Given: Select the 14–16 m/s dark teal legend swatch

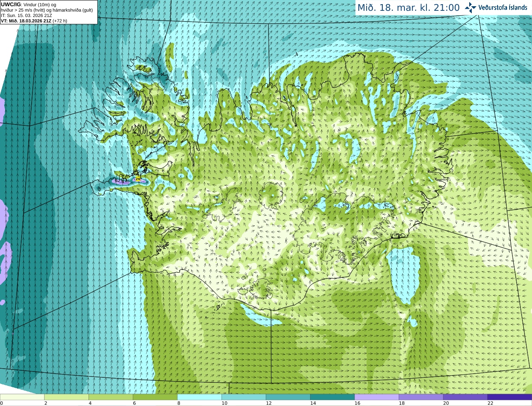Looking at the screenshot, I should [332, 397].
